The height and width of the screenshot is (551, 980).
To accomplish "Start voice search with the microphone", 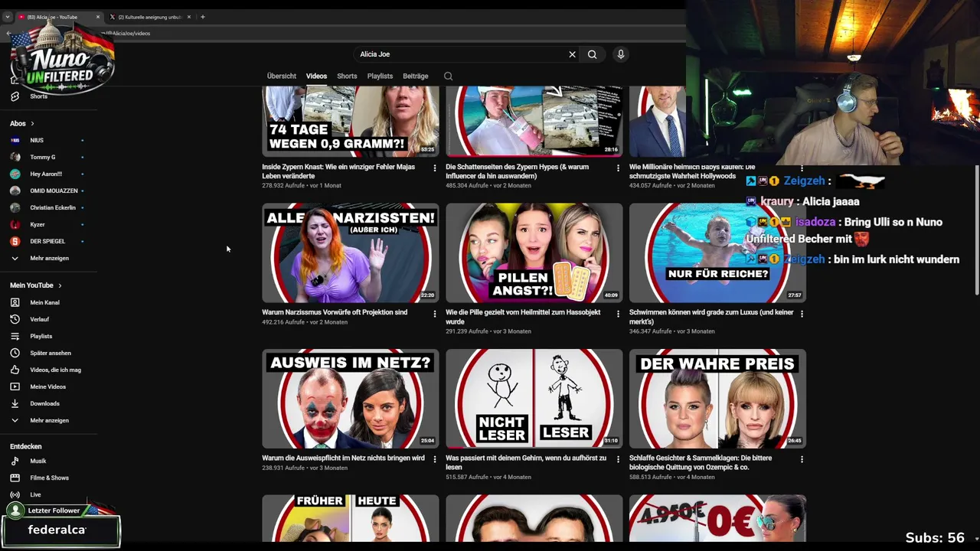I will (x=621, y=54).
